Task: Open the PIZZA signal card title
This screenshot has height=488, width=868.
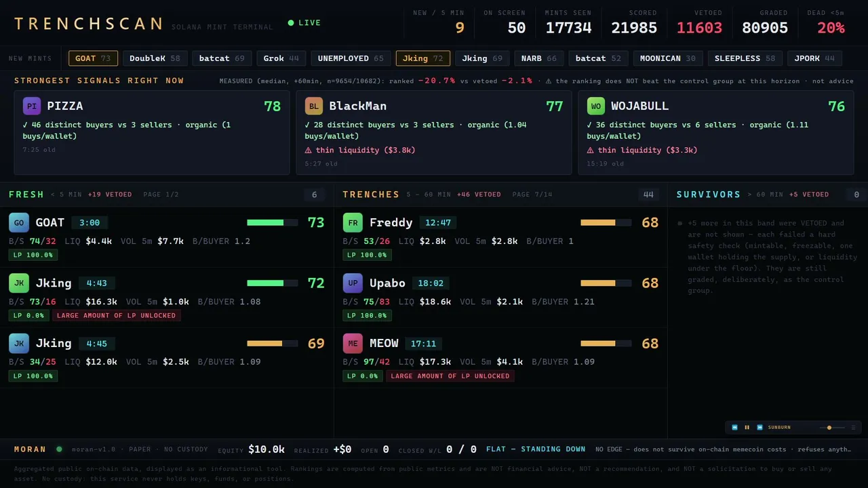Action: pyautogui.click(x=65, y=106)
